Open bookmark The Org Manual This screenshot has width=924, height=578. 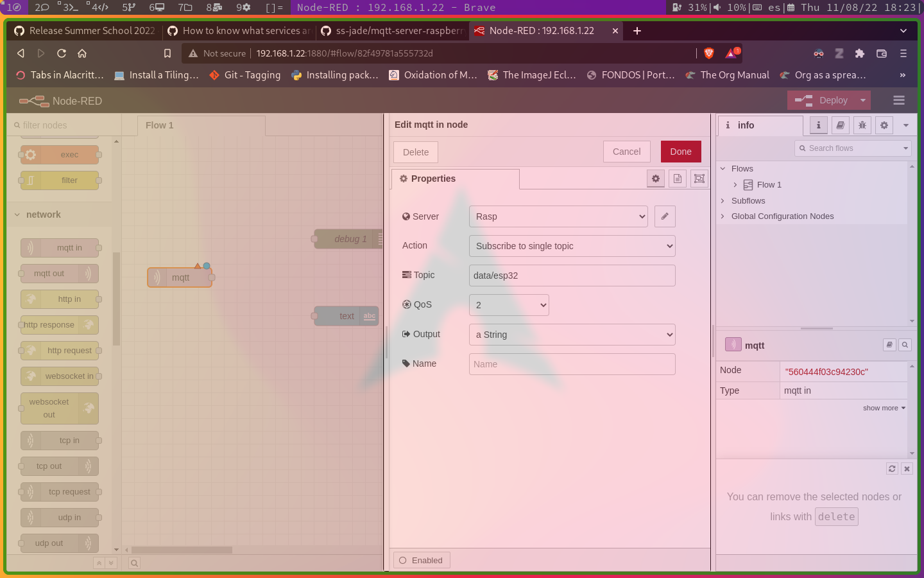tap(726, 75)
